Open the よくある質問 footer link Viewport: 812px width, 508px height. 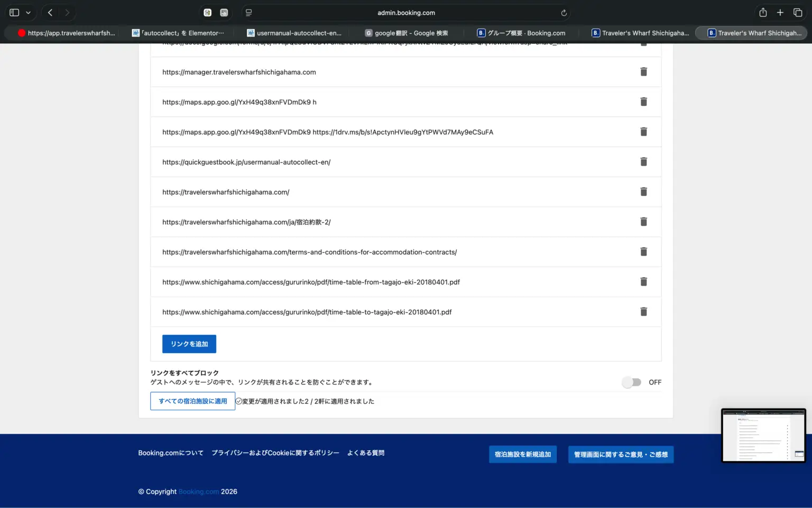pos(365,453)
